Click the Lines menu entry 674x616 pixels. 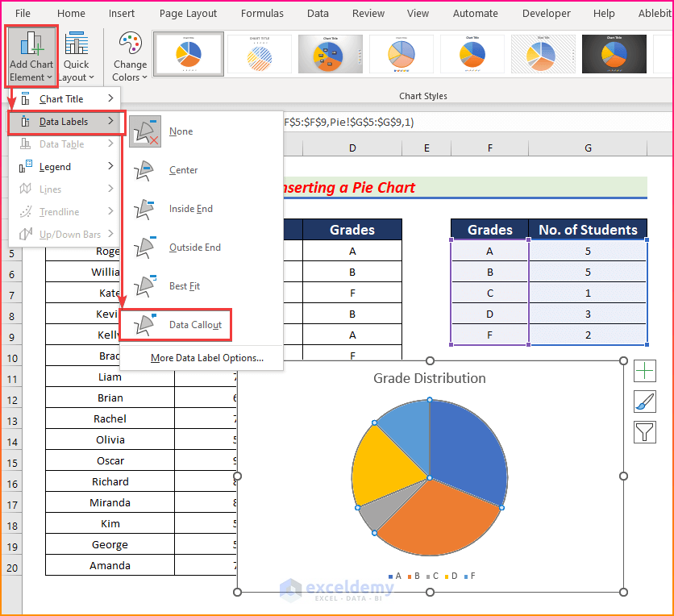coord(64,189)
